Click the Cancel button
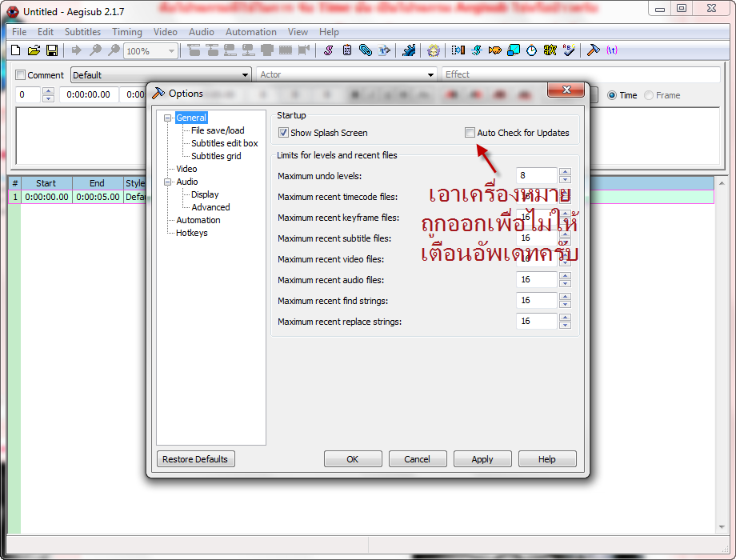736x560 pixels. (418, 459)
